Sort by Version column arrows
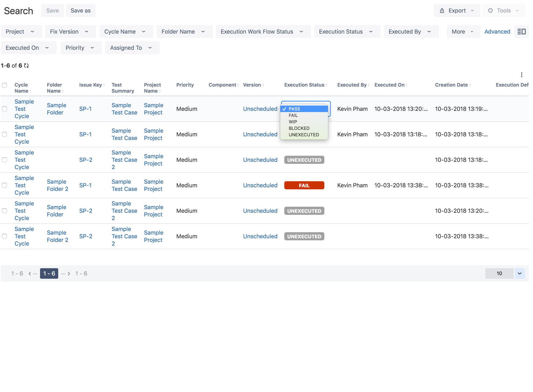 click(263, 85)
